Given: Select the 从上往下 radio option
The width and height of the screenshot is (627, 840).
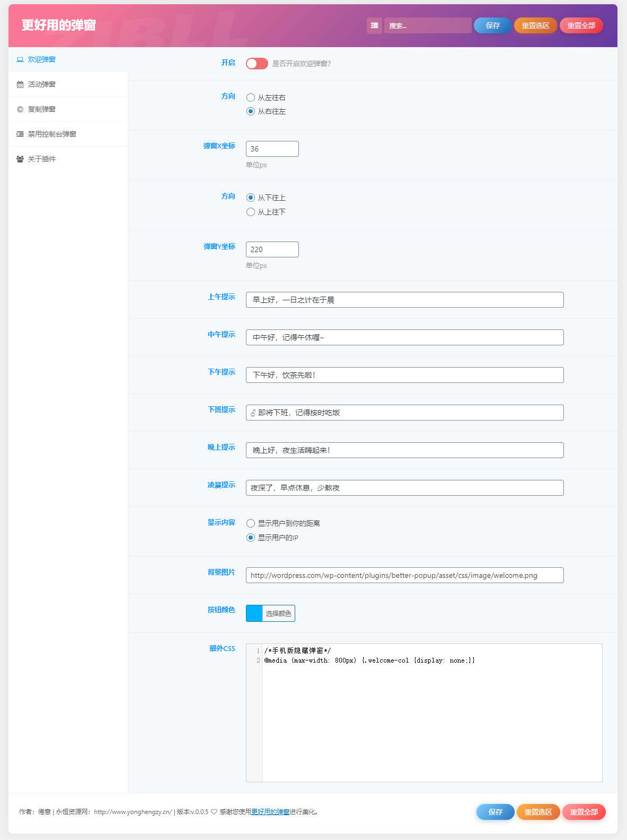Looking at the screenshot, I should coord(251,212).
